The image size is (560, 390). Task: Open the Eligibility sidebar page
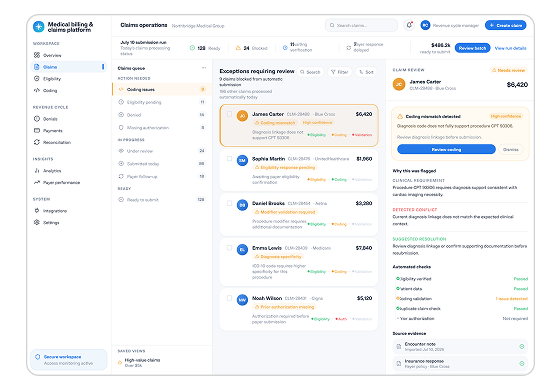(x=68, y=79)
